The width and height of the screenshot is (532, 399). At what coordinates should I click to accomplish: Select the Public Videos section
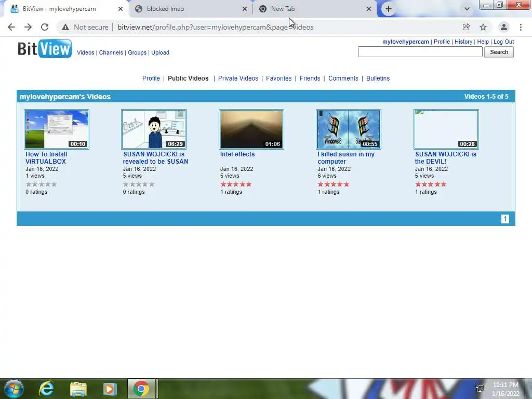click(x=188, y=78)
